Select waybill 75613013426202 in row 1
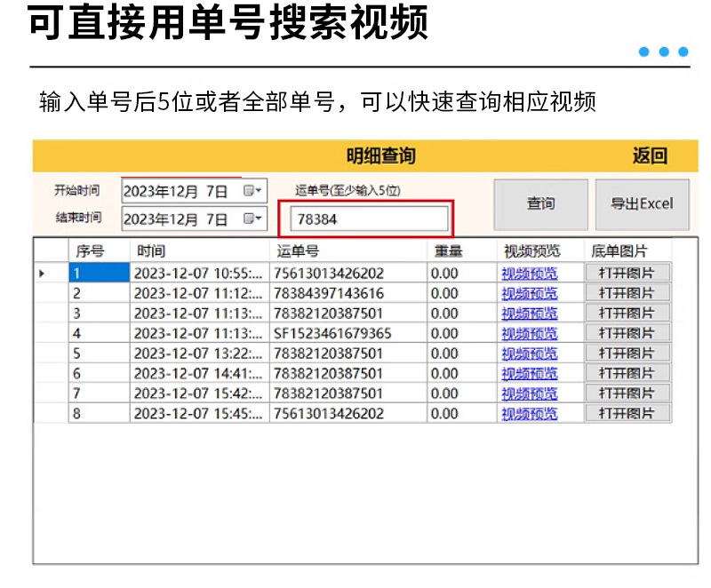 pyautogui.click(x=348, y=274)
